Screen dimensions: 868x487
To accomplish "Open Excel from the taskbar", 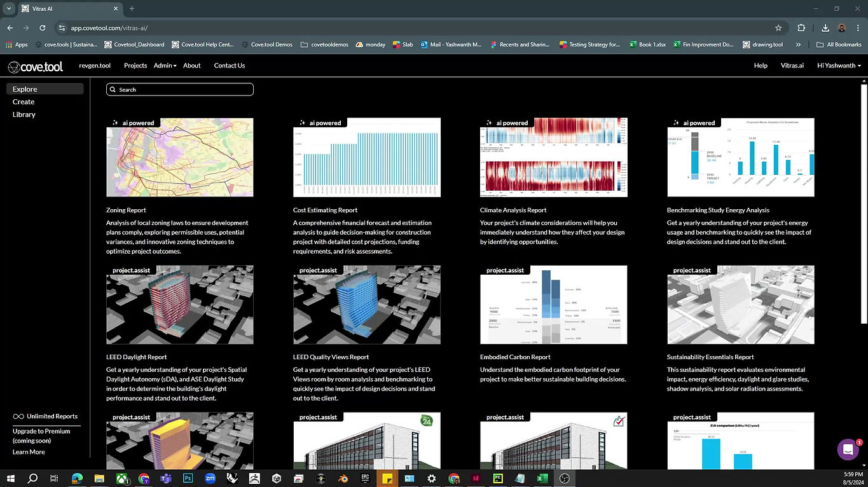I will 542,478.
